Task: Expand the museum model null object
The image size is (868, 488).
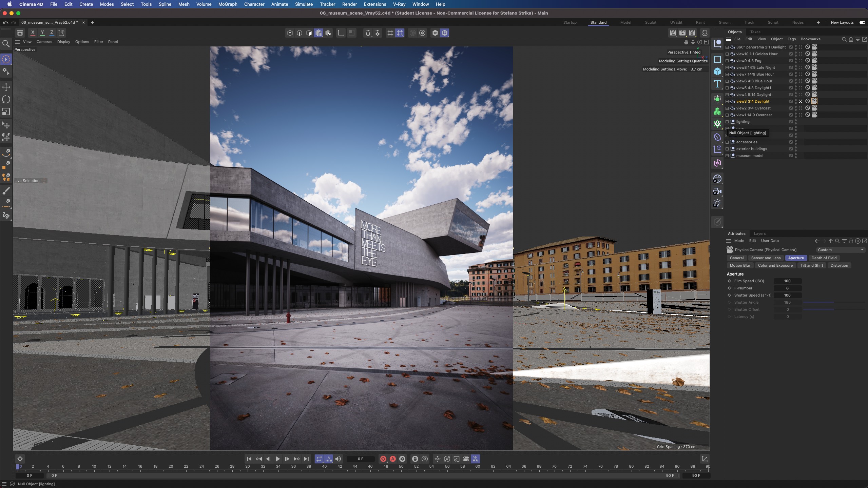Action: 727,156
